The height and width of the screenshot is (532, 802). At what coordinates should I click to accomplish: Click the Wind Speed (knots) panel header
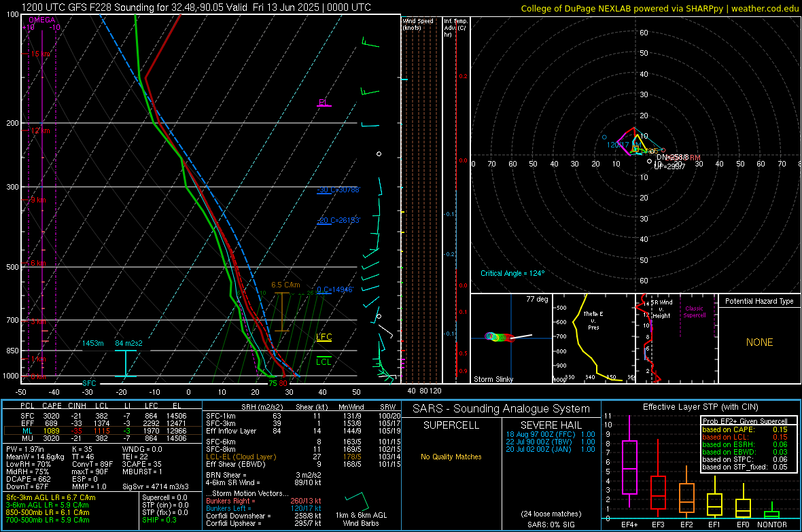[x=418, y=24]
